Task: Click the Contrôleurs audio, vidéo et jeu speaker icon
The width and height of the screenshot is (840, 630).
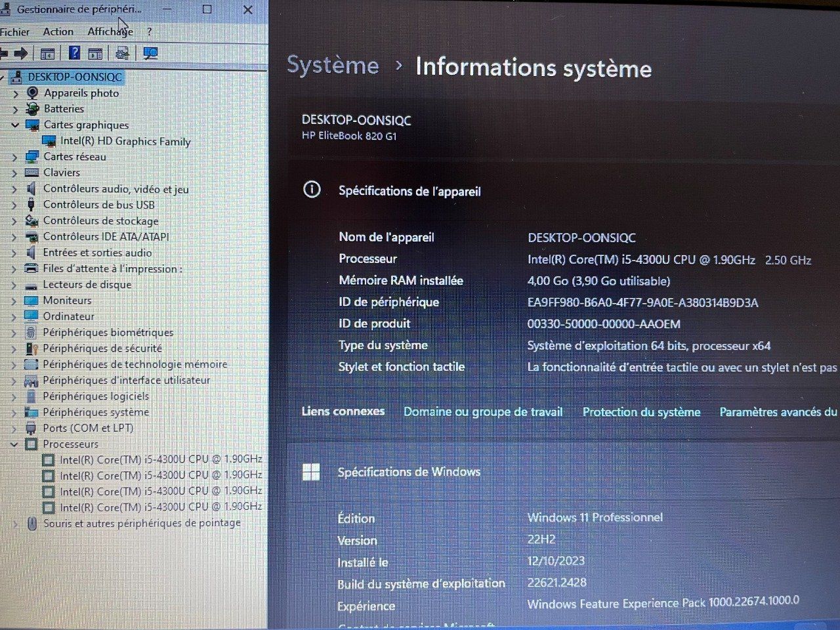Action: [x=31, y=189]
